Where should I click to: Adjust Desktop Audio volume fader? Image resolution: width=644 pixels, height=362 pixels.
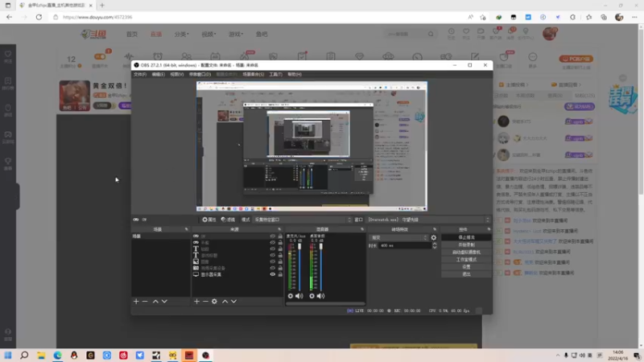[x=320, y=247]
